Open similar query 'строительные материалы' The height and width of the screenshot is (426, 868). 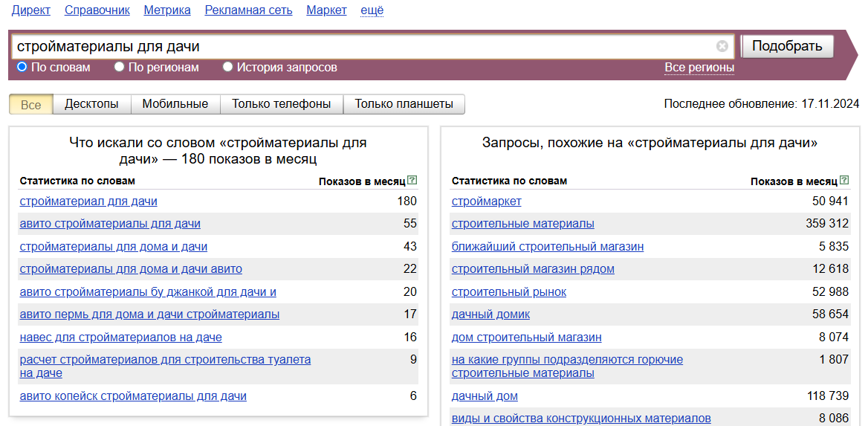523,224
